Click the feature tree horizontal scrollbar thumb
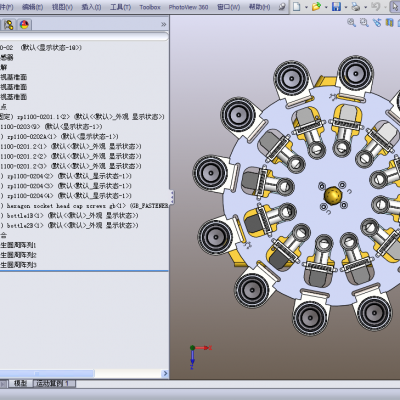The image size is (400, 400). pos(47,374)
